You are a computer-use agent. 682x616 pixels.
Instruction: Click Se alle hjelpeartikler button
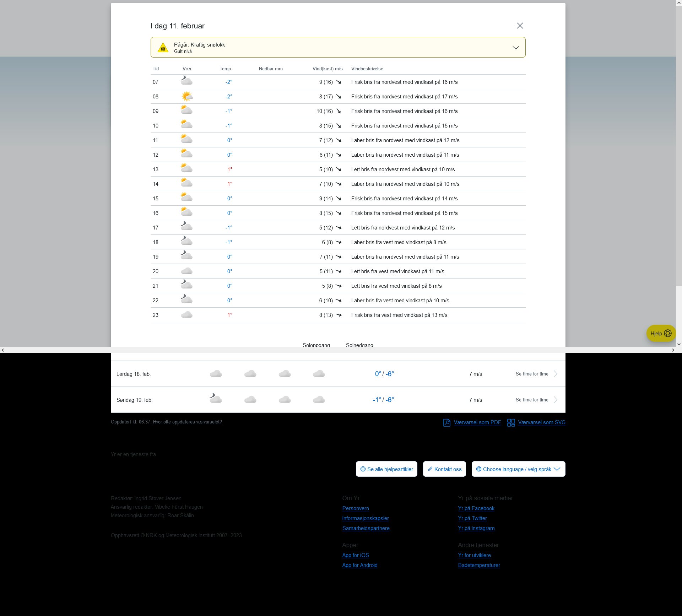(386, 469)
